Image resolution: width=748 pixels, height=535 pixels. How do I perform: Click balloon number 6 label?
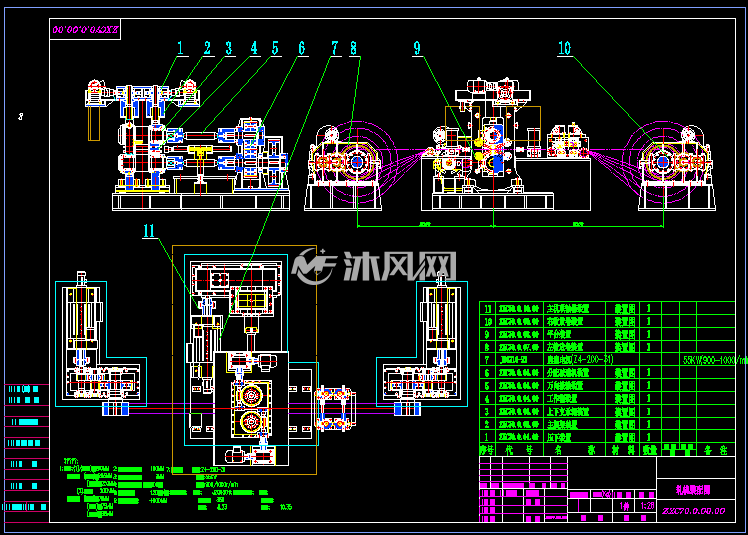[x=301, y=48]
